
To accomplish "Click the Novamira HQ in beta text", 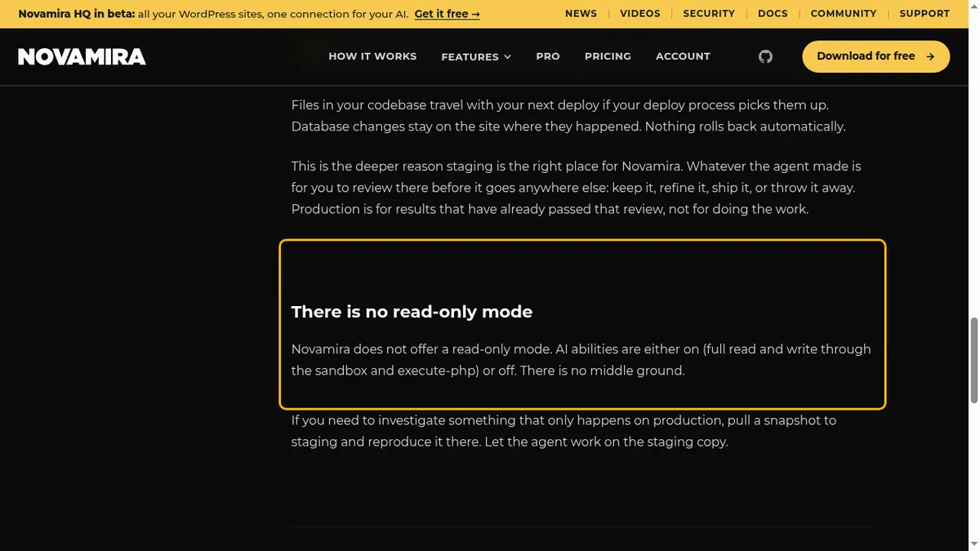I will pos(76,14).
